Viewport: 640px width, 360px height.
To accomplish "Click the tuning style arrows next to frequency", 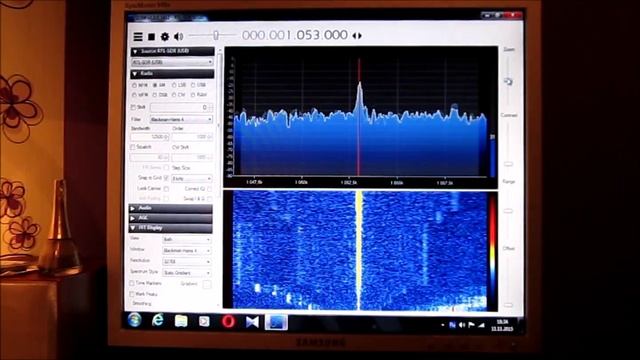I will (x=357, y=36).
